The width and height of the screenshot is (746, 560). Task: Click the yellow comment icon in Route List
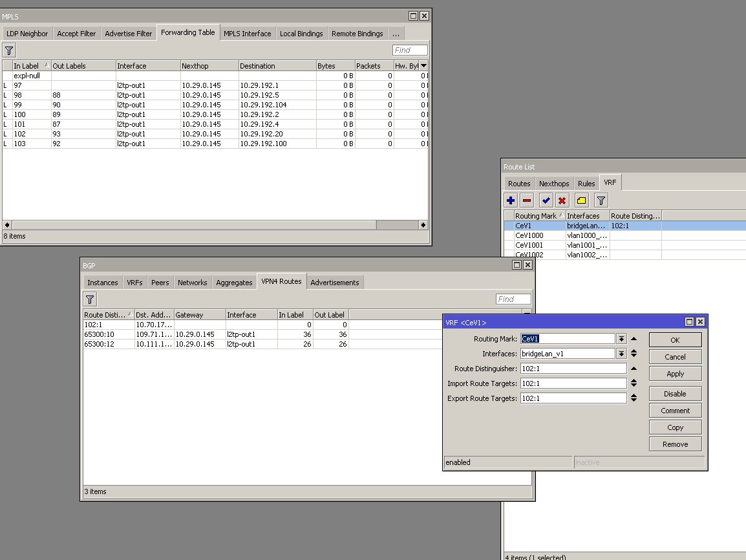click(582, 200)
